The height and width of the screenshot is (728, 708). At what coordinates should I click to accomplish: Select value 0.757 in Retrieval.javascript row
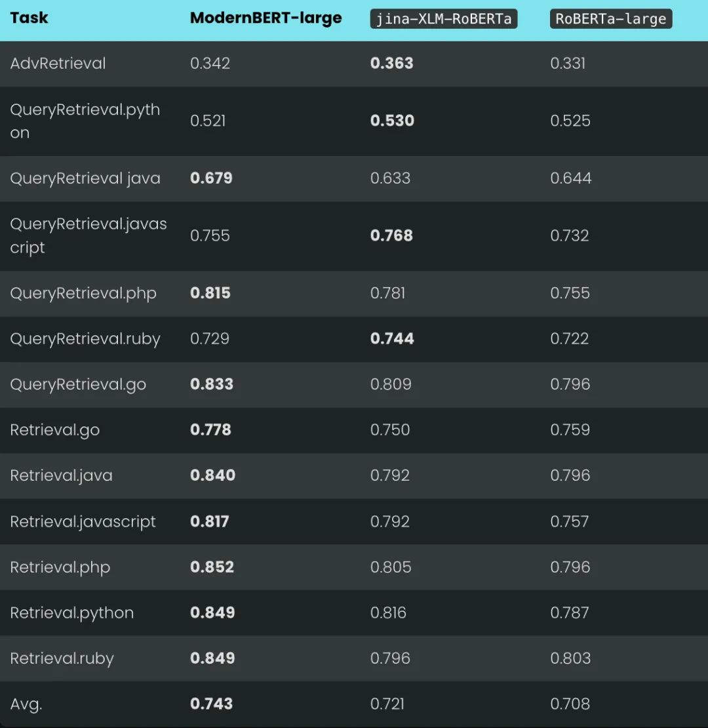click(569, 521)
